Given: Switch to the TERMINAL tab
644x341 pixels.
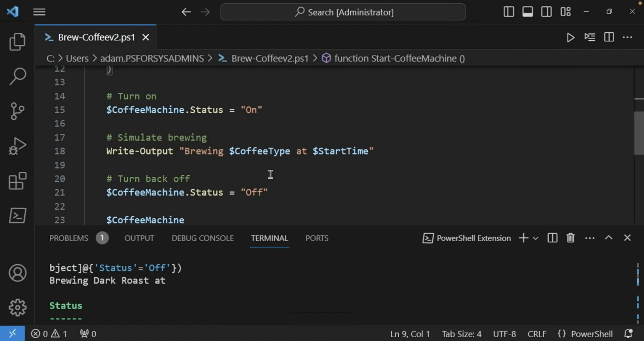Looking at the screenshot, I should pyautogui.click(x=269, y=238).
